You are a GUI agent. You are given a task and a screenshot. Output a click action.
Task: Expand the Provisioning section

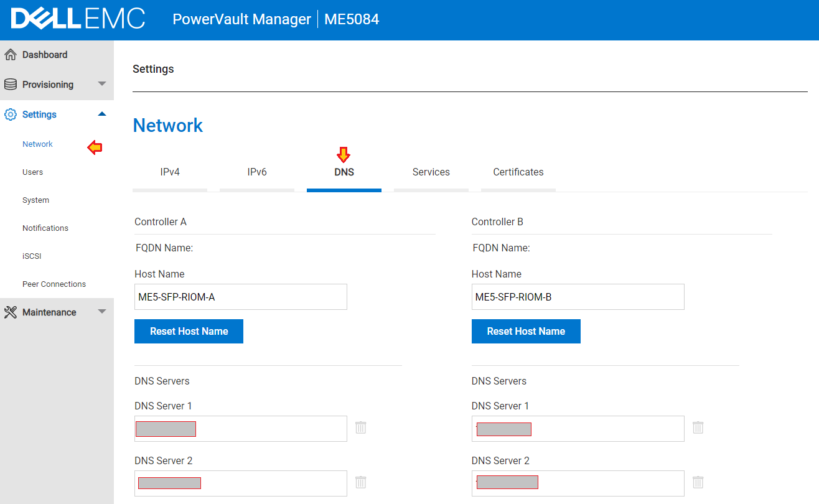pos(101,84)
